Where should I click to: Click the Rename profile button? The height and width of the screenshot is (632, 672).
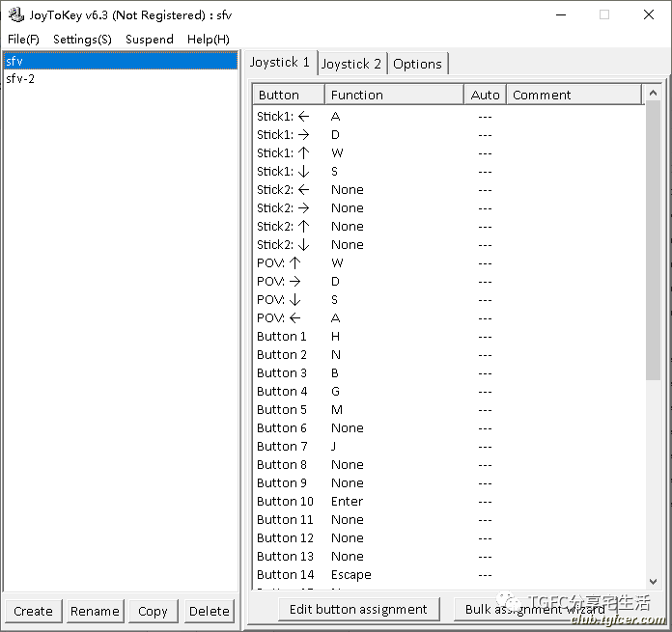(x=96, y=611)
